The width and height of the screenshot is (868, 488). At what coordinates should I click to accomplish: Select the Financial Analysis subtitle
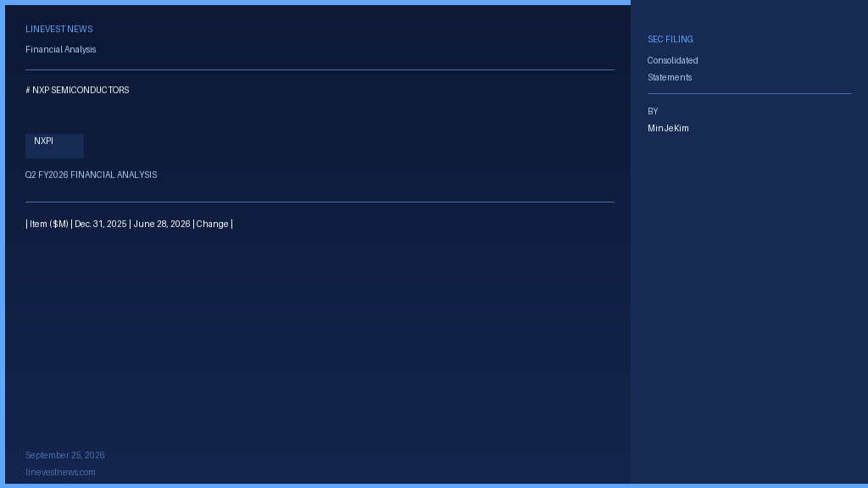(x=61, y=50)
